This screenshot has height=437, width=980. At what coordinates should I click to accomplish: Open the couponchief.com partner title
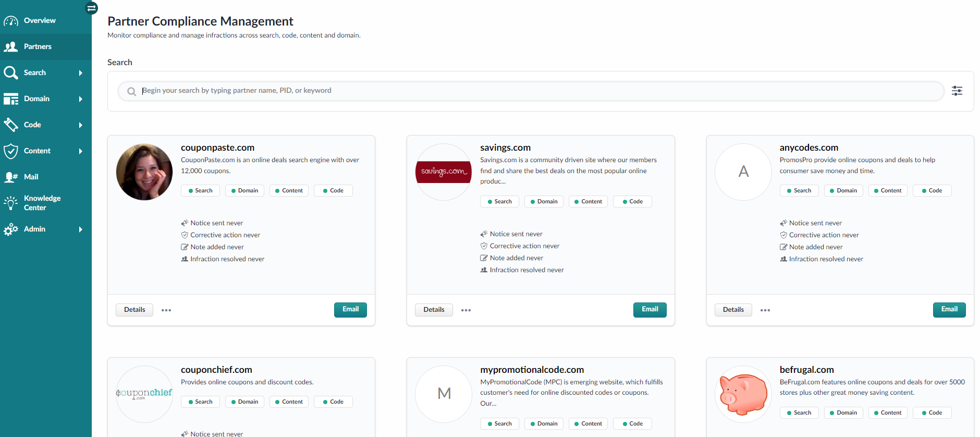tap(216, 370)
